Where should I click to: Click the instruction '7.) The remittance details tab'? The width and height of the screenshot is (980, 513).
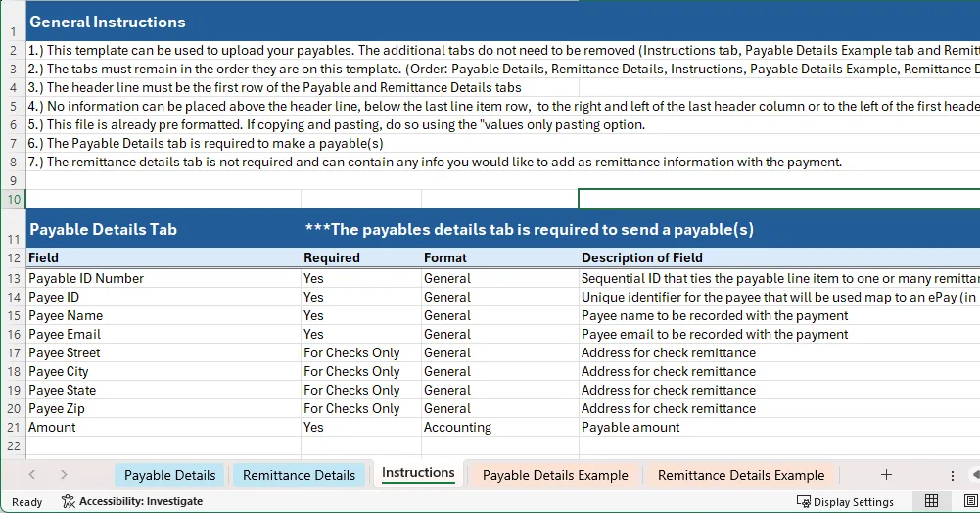pos(435,162)
